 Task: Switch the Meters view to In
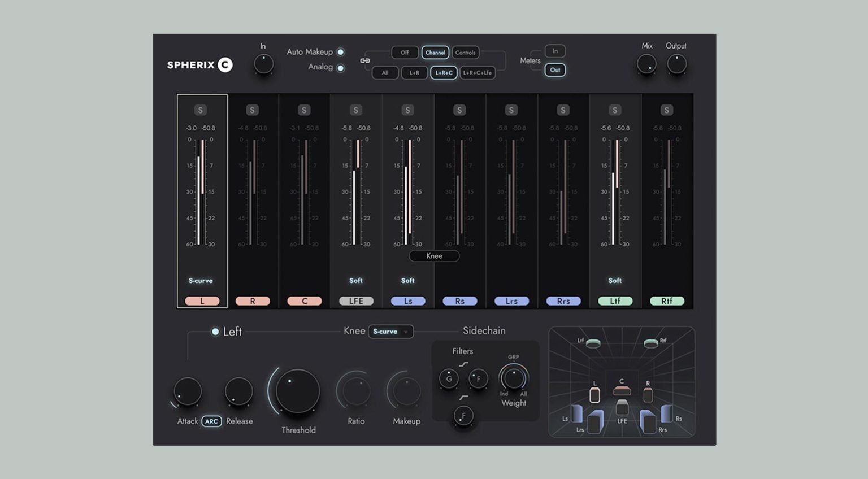[554, 51]
